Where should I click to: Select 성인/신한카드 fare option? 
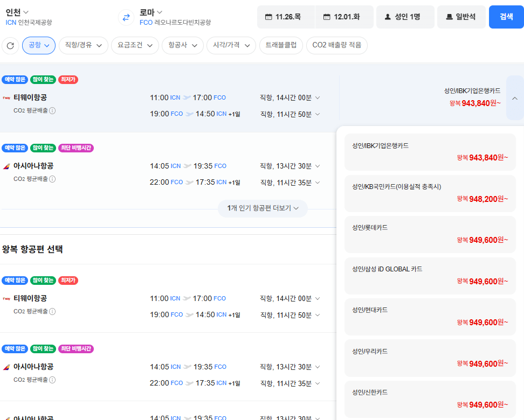[x=430, y=400]
